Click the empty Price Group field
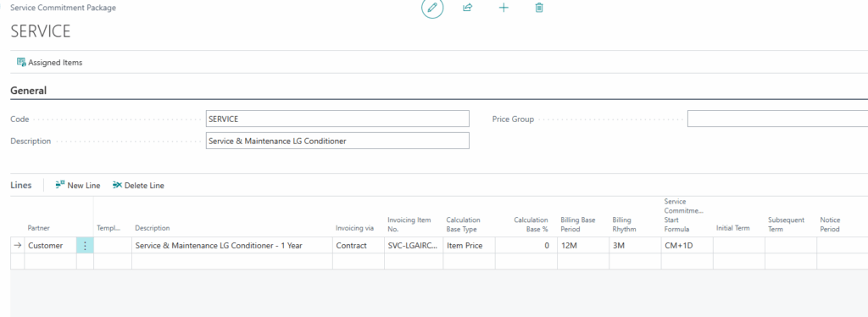The image size is (868, 317). coord(777,119)
